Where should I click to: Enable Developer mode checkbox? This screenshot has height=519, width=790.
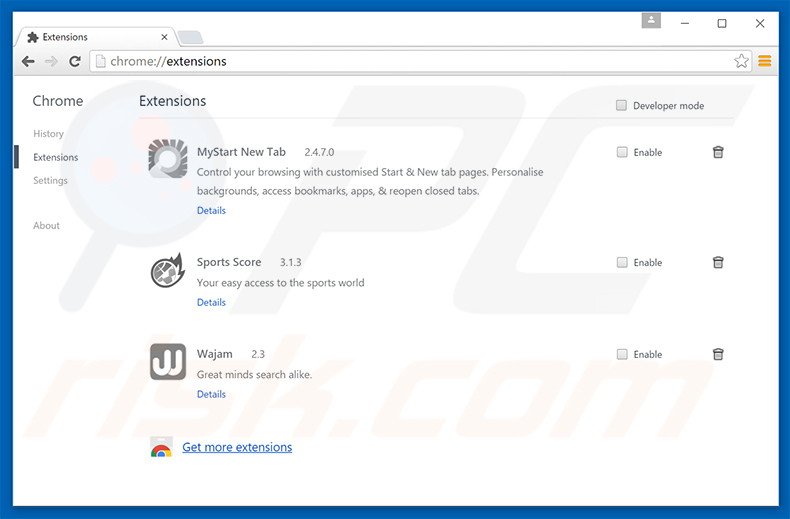(621, 105)
